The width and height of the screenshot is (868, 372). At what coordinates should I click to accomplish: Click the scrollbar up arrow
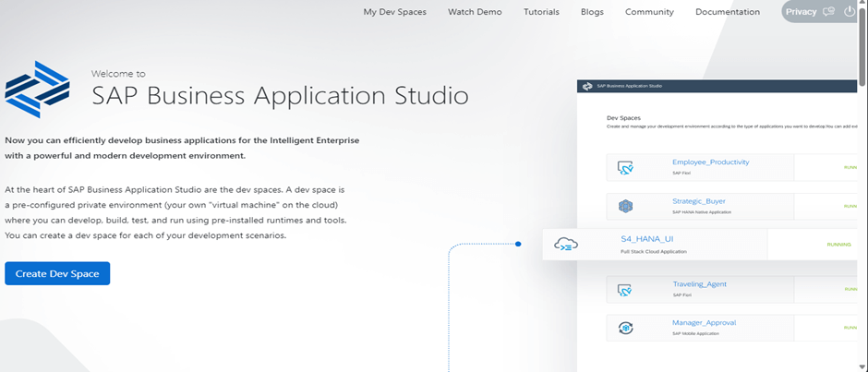863,4
